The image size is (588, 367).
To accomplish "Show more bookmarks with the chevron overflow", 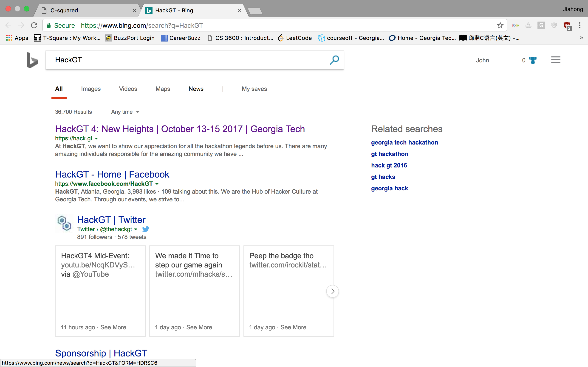I will (x=581, y=38).
